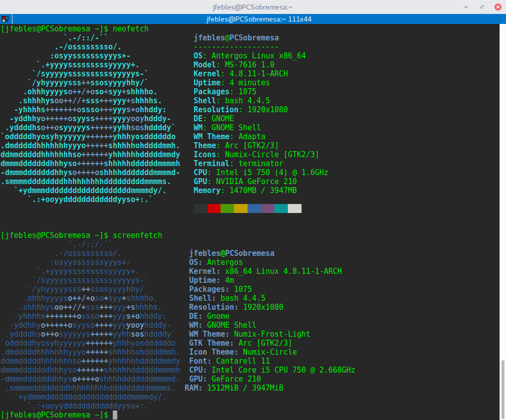Click the white color block in neofetch

click(x=294, y=209)
